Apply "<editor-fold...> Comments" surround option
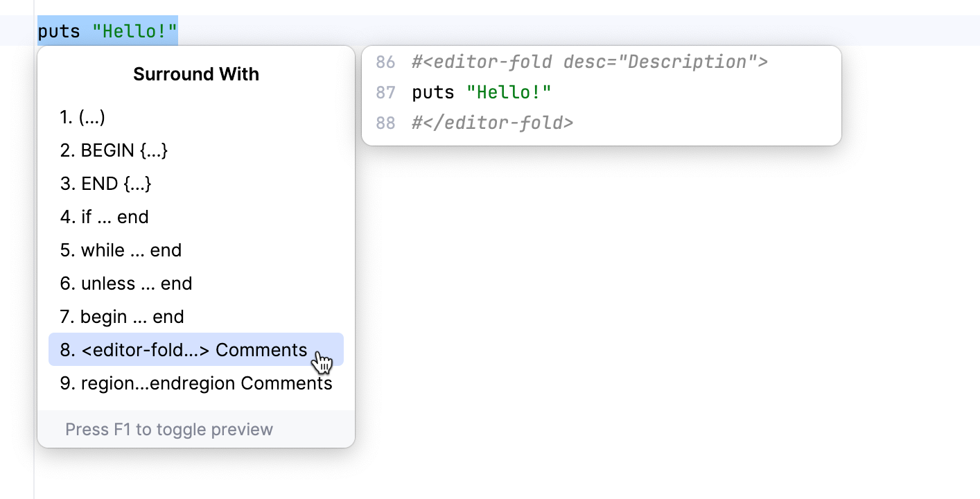 click(x=184, y=350)
